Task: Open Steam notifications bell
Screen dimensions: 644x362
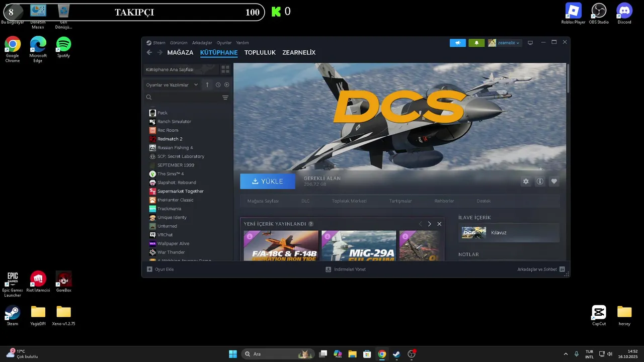Action: (x=476, y=43)
